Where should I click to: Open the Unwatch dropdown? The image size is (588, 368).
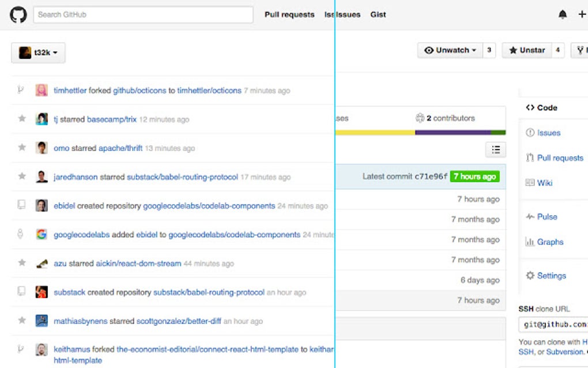[450, 50]
